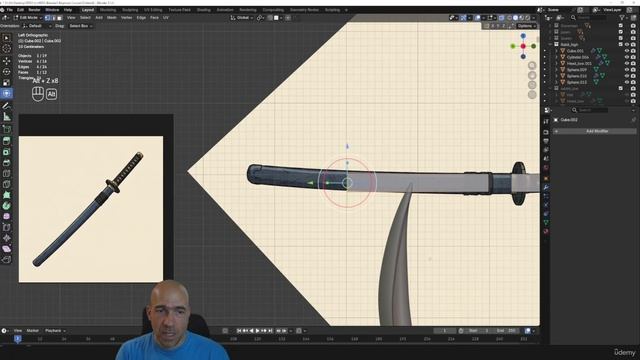The height and width of the screenshot is (360, 640).
Task: Click the play animation button
Action: 258,331
